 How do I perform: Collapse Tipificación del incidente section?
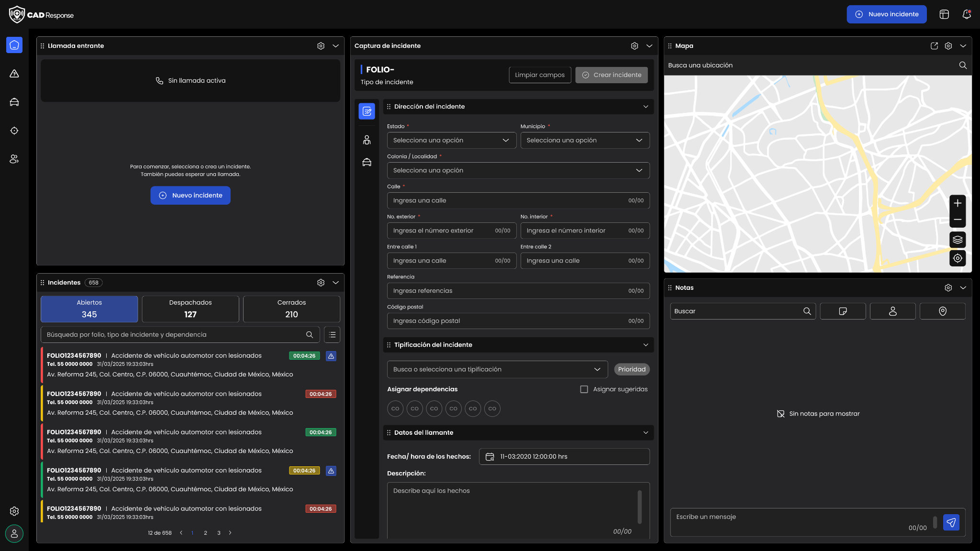[x=646, y=345]
